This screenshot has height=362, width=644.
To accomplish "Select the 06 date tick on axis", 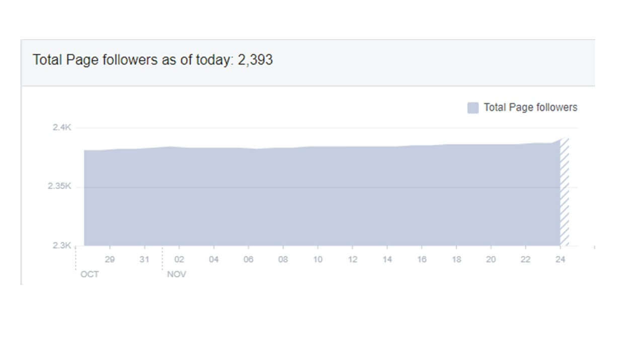I will [249, 259].
